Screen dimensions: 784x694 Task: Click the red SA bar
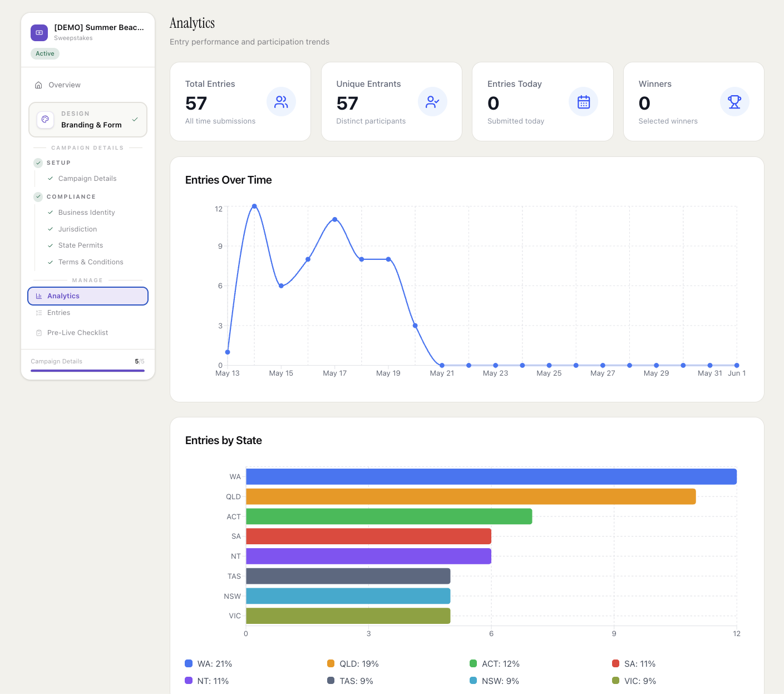[x=368, y=537]
